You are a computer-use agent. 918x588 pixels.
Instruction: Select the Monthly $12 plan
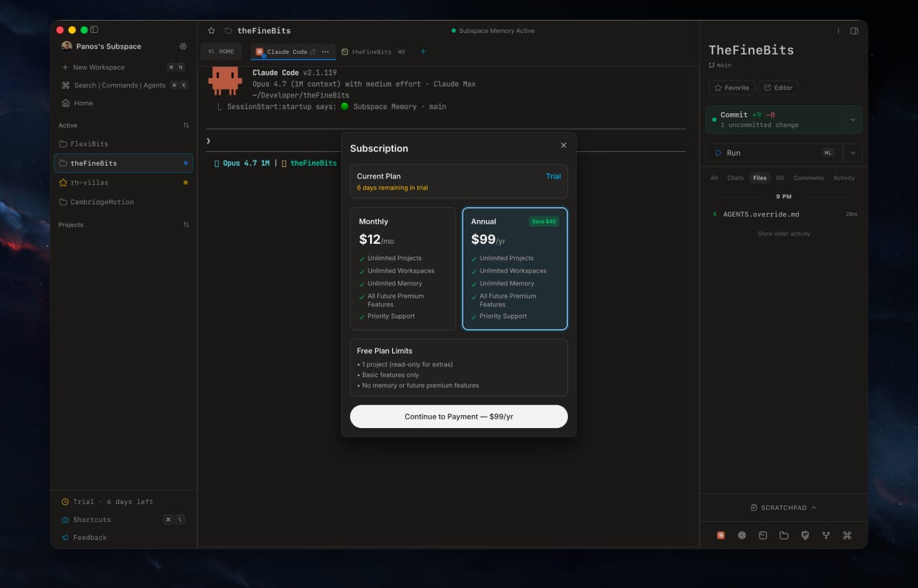click(402, 269)
